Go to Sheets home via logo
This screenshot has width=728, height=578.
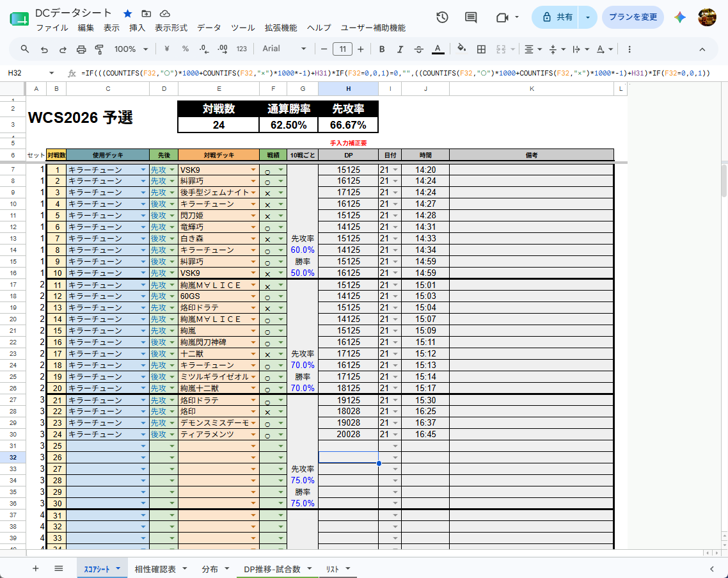pos(19,19)
